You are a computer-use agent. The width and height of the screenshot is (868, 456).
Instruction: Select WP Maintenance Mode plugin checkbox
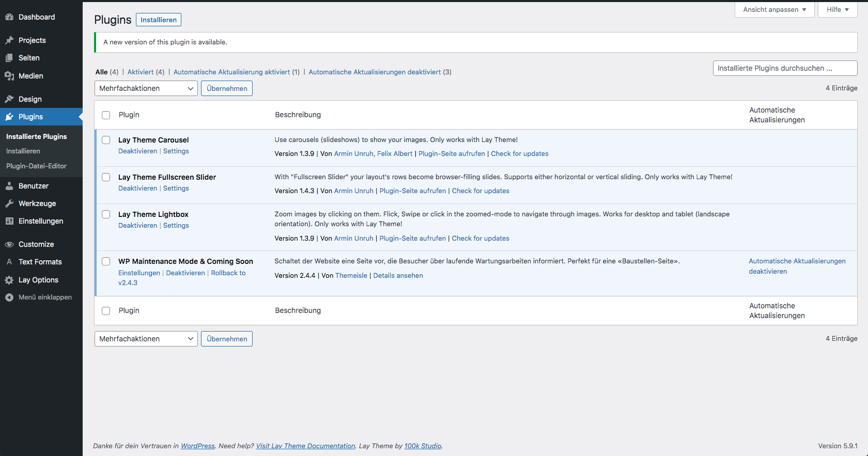106,261
